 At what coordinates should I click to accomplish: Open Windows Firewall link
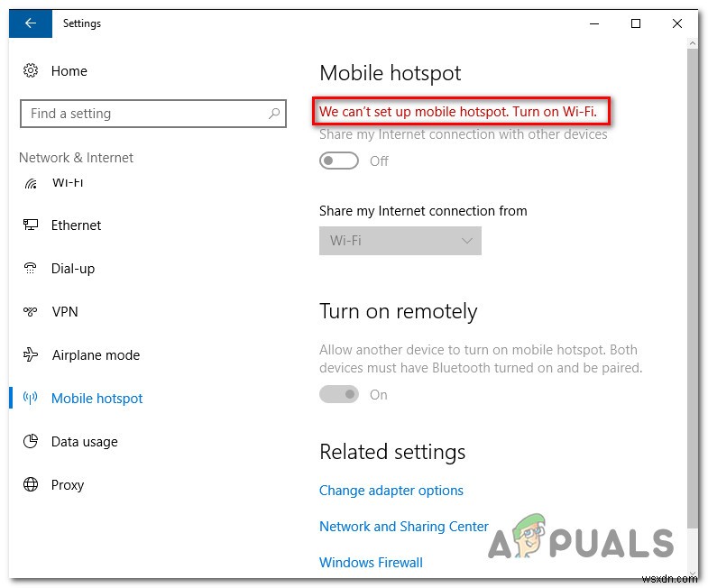click(371, 563)
